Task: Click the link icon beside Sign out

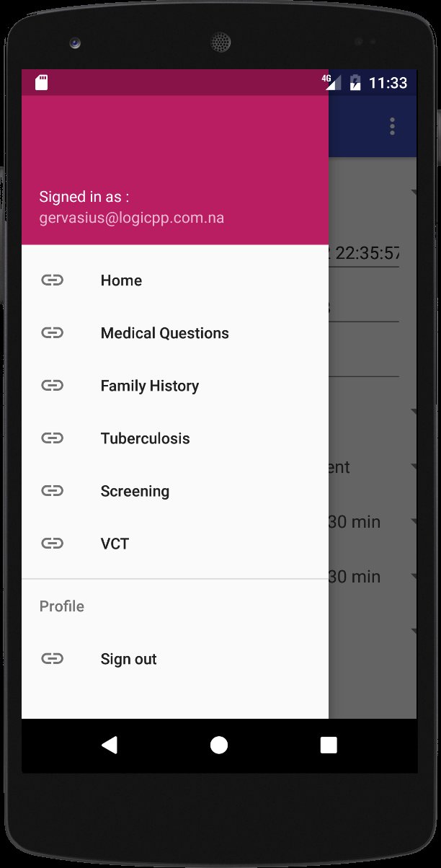Action: point(52,659)
